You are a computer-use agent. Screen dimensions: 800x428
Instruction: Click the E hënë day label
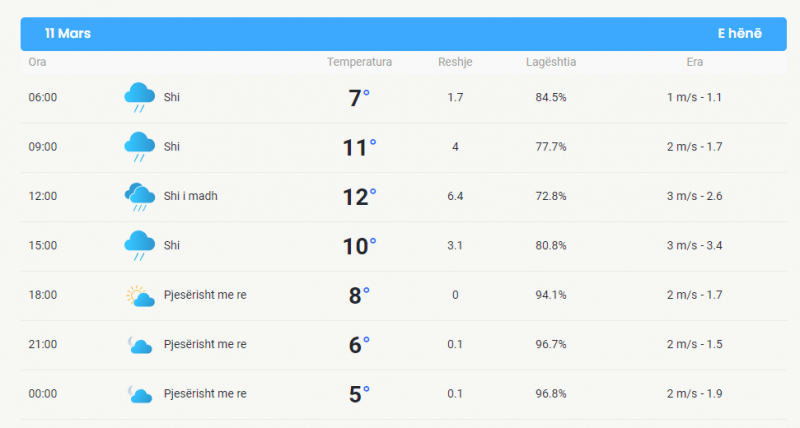[x=740, y=34]
